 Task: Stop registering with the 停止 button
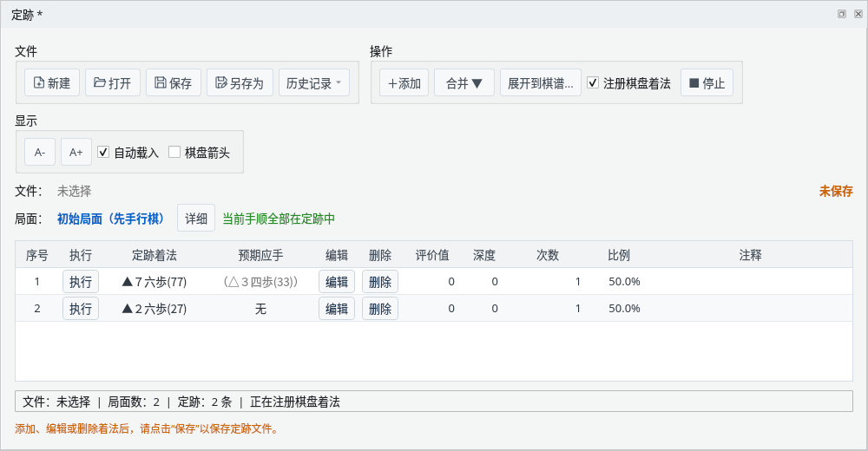click(x=707, y=83)
